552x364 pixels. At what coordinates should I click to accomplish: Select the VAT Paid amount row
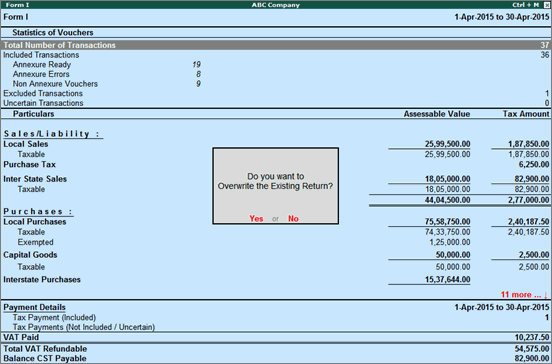[x=276, y=337]
